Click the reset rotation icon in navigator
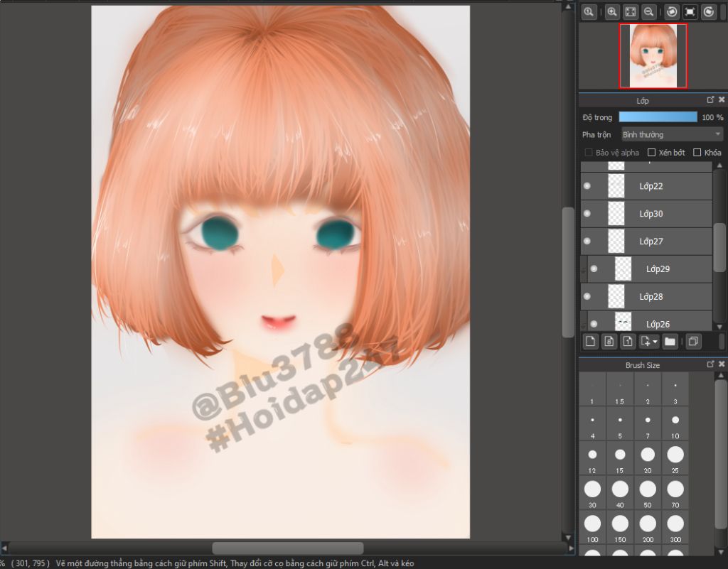728x569 pixels. (690, 12)
